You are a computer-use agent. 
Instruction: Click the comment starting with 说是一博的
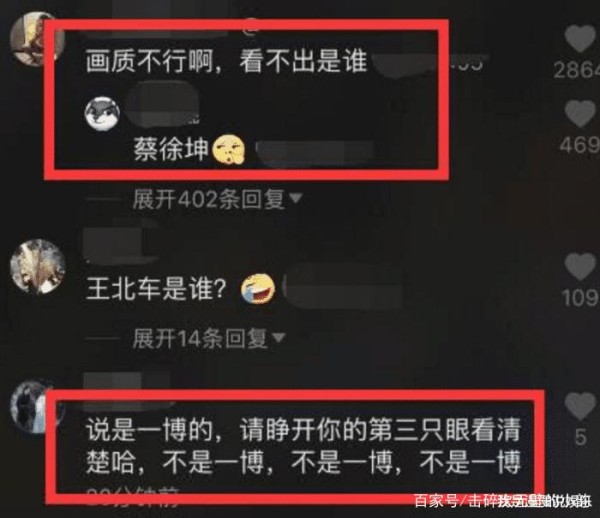click(x=304, y=446)
